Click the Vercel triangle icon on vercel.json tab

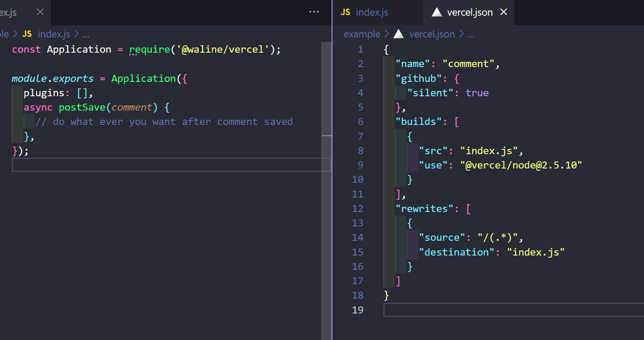(436, 12)
